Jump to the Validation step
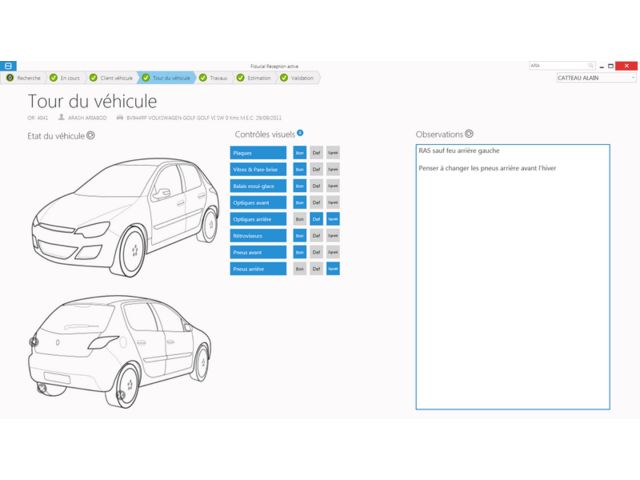This screenshot has width=640, height=480. pos(297,78)
